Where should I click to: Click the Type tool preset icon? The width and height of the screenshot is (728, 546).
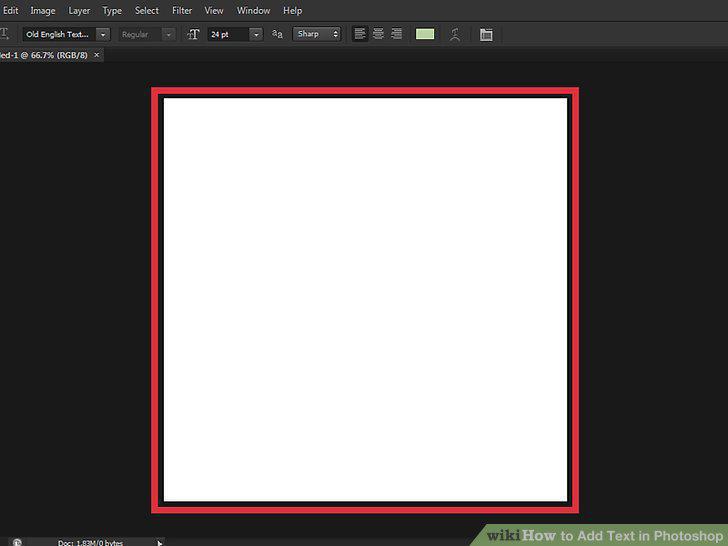(5, 34)
